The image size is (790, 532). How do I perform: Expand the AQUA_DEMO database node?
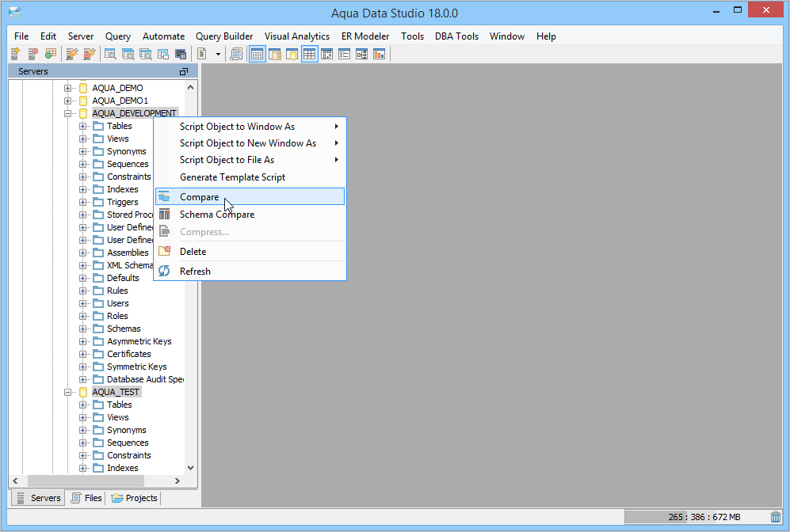(67, 88)
